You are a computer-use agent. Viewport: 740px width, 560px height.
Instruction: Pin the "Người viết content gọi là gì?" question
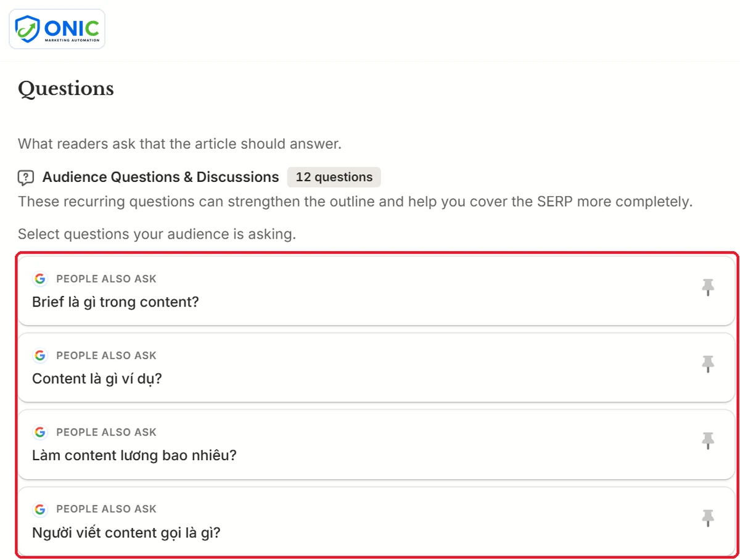[708, 518]
